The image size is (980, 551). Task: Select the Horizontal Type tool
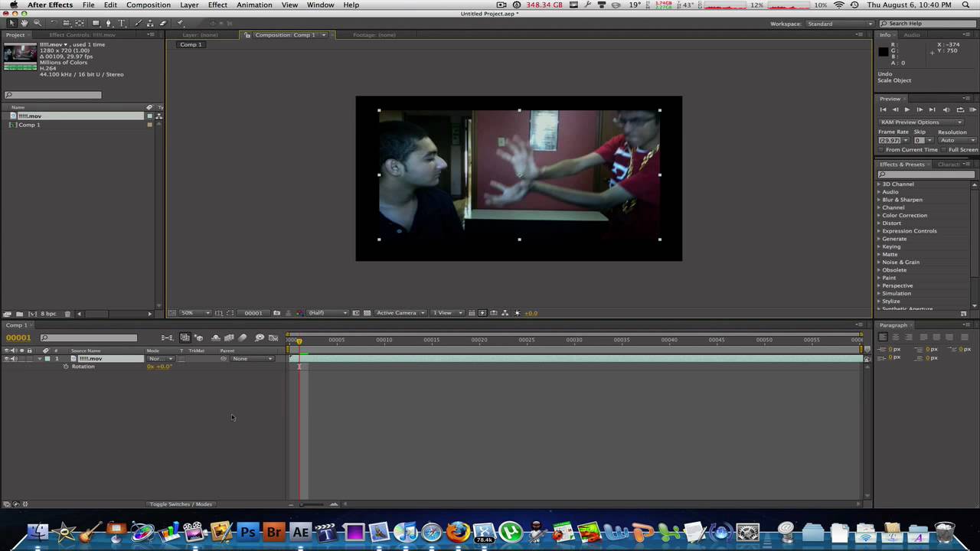pos(122,23)
